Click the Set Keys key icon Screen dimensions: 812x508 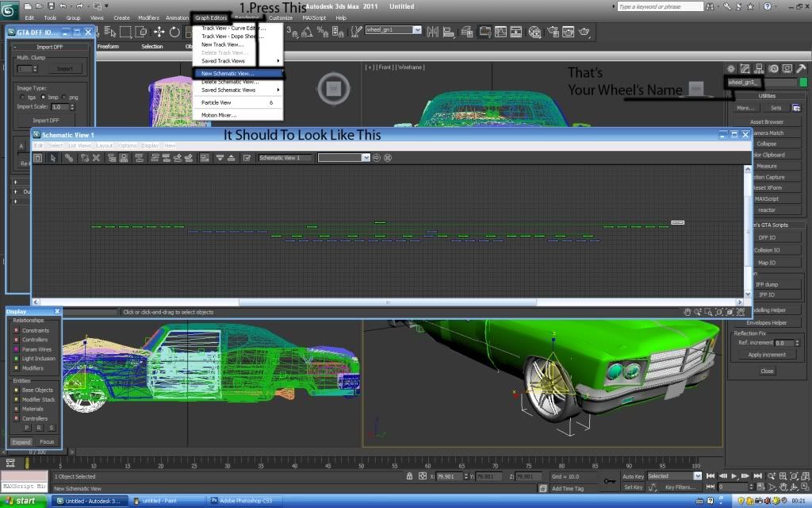[x=610, y=481]
